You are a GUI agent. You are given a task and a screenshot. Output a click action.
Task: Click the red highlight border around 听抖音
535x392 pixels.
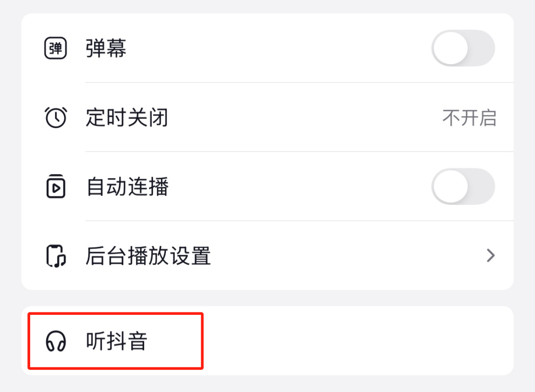(x=115, y=313)
